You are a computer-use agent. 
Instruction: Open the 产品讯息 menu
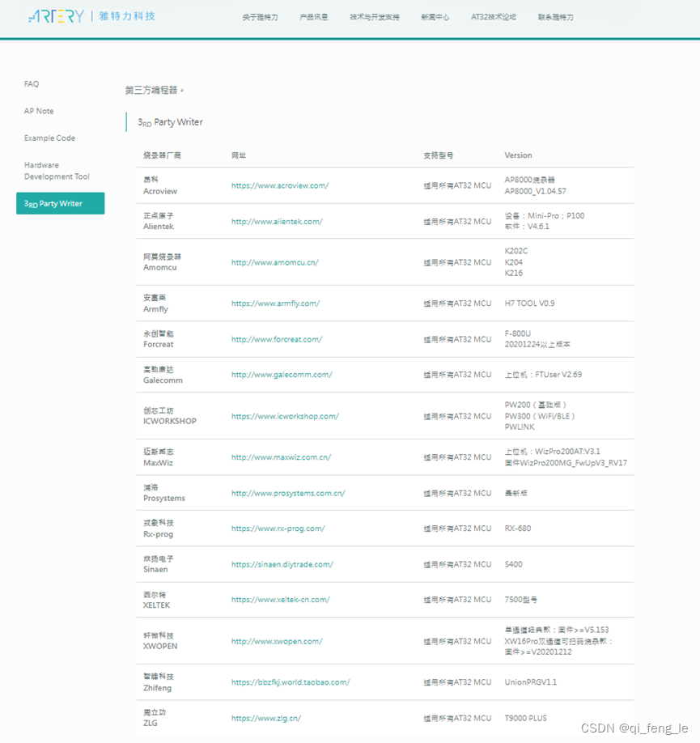coord(313,17)
